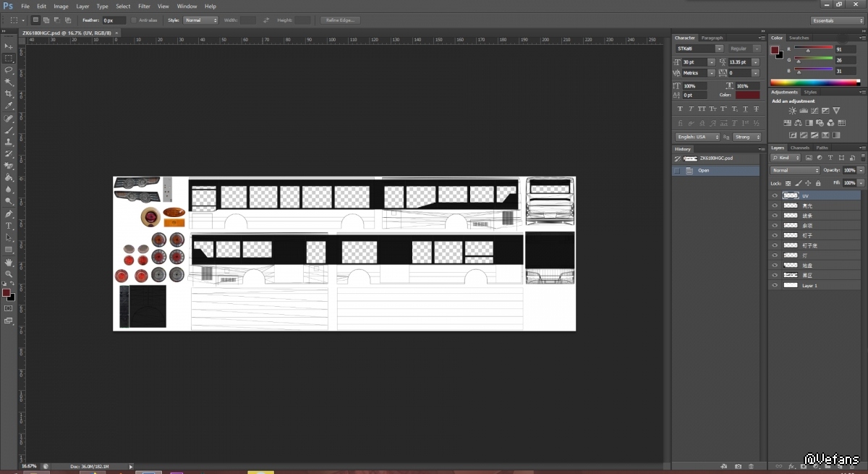Select the Magic Wand tool
The width and height of the screenshot is (868, 474).
point(9,82)
